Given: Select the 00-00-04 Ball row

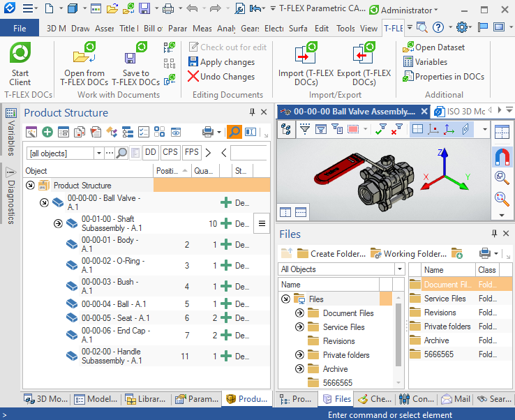Looking at the screenshot, I should (146, 304).
